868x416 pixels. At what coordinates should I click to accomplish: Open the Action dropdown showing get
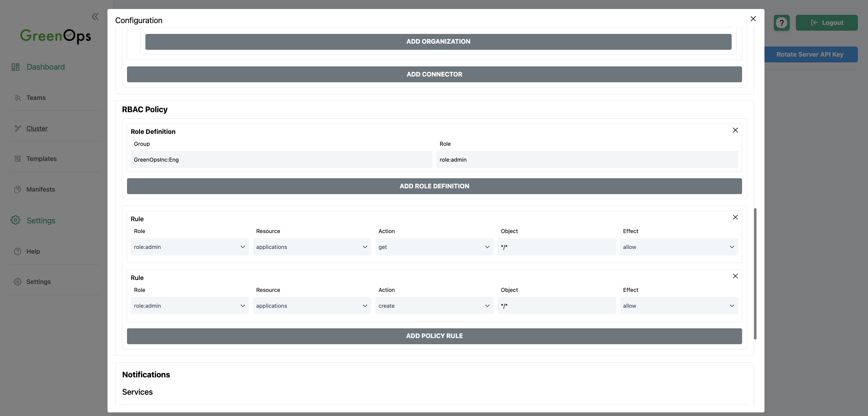pyautogui.click(x=434, y=247)
